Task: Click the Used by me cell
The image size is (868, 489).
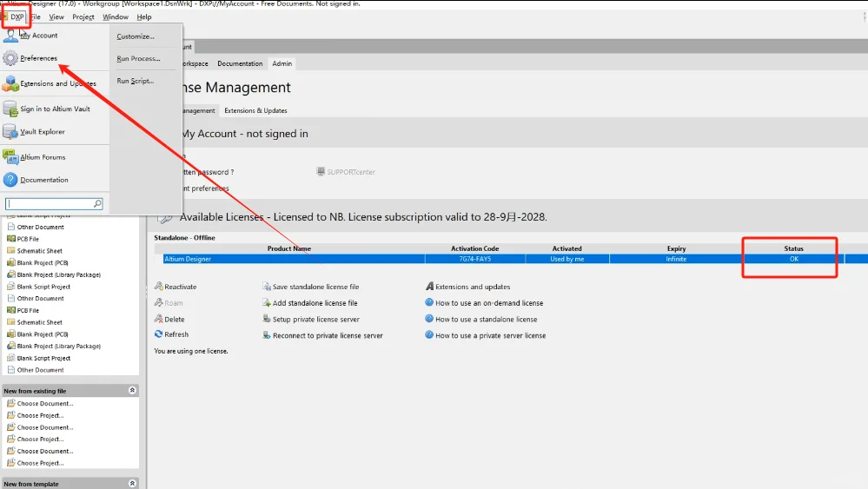Action: [567, 259]
